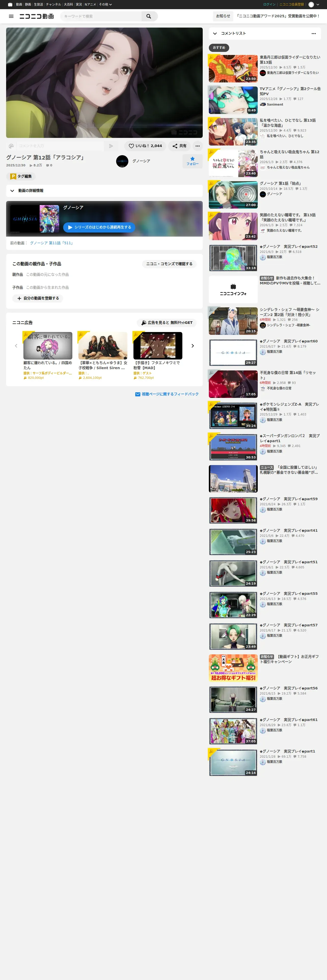Click the 広告を見ると無料チケットGET button
Viewport: 327px width, 980px height.
[x=167, y=323]
